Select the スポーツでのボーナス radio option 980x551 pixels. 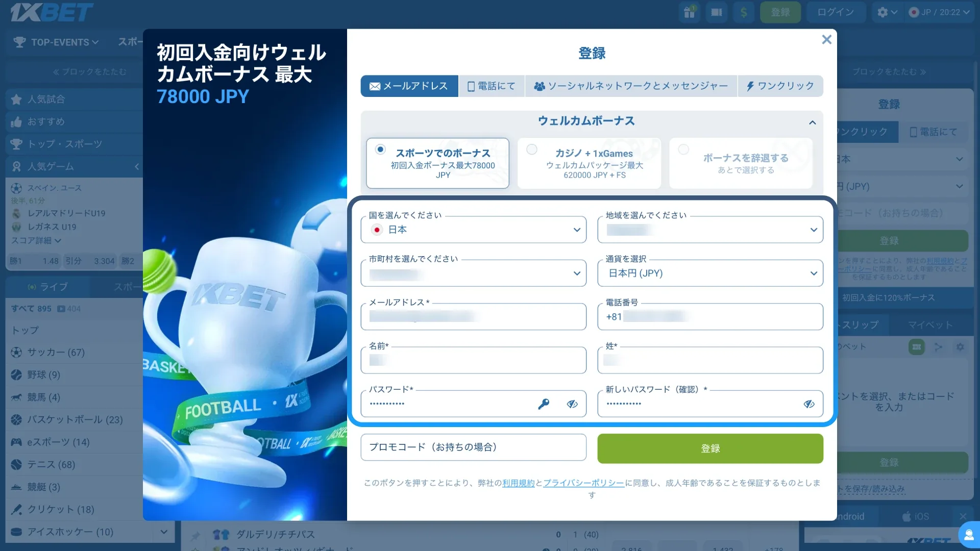[x=380, y=149]
